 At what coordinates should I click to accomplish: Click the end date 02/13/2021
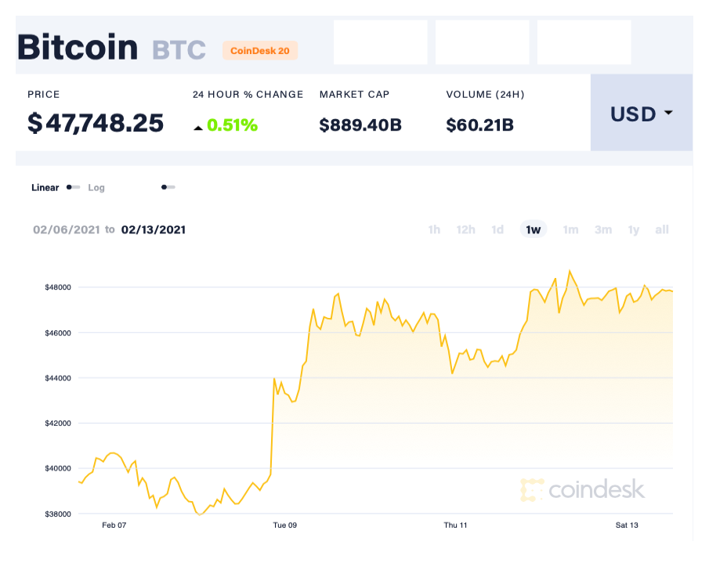[x=154, y=229]
